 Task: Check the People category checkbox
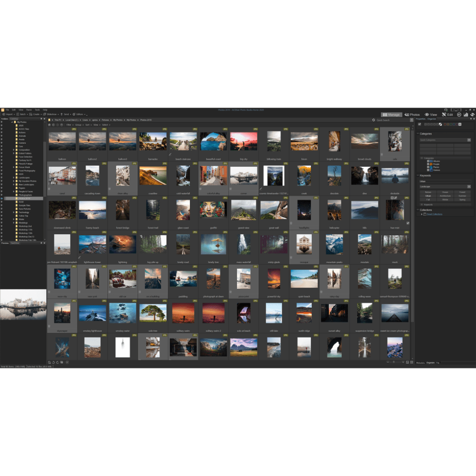tap(428, 164)
